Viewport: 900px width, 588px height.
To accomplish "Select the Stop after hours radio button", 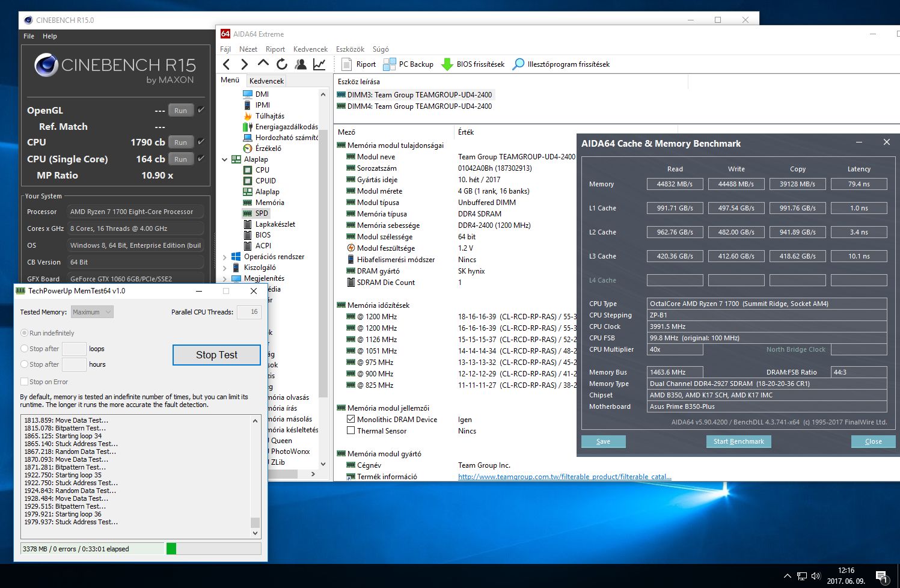I will 24,364.
